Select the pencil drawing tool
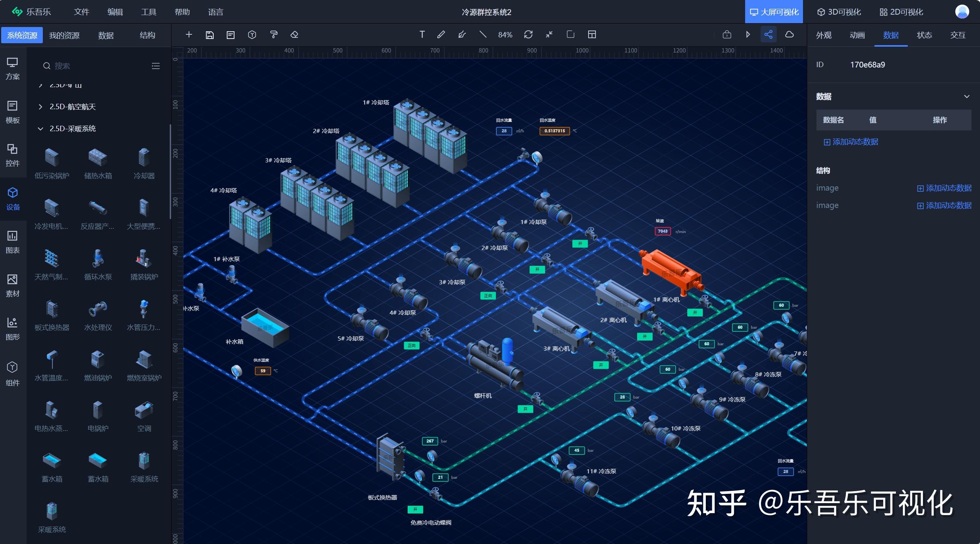The width and height of the screenshot is (980, 544). click(441, 35)
